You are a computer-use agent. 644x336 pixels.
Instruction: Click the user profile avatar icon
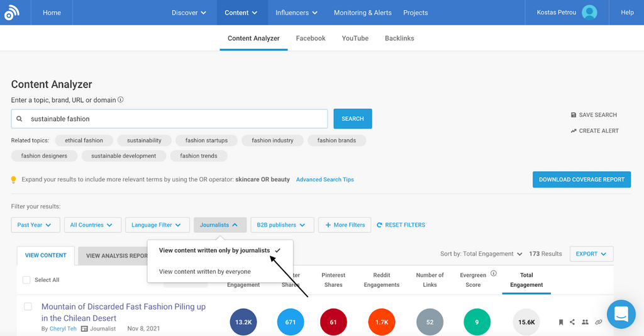(x=589, y=13)
